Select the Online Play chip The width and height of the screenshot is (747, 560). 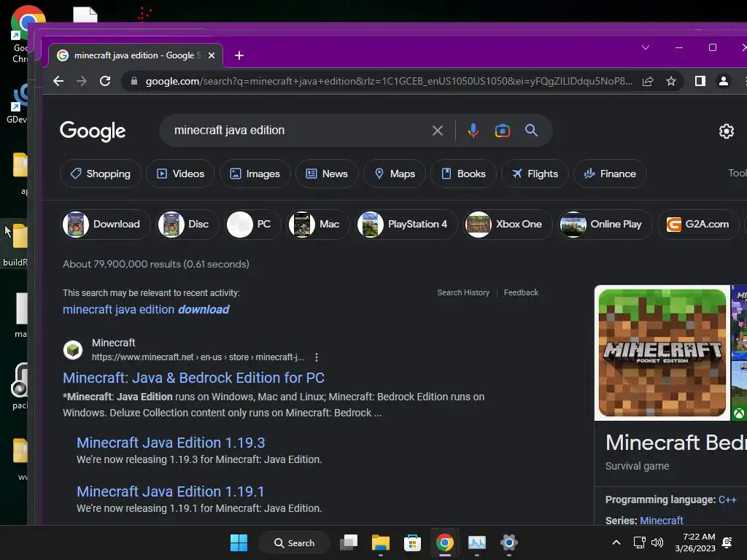point(605,225)
